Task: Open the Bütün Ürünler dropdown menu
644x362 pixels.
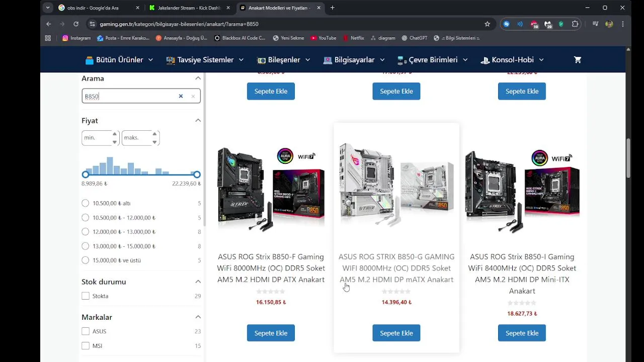Action: (119, 60)
